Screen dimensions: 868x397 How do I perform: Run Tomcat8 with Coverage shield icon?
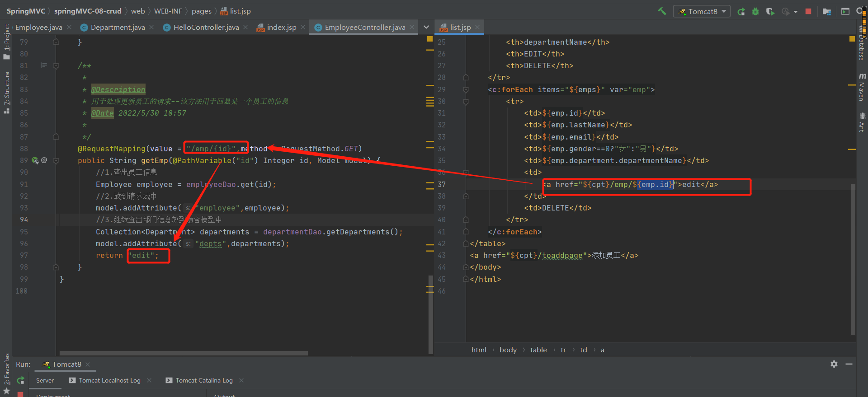tap(770, 11)
